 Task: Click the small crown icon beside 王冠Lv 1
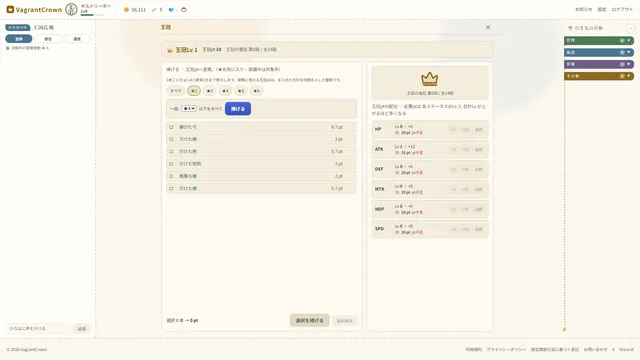tap(170, 50)
